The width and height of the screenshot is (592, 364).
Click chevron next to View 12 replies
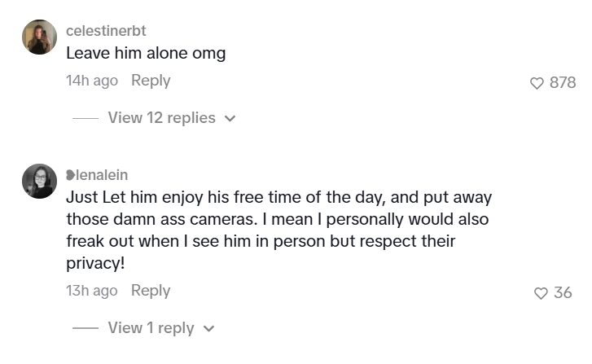pos(230,119)
